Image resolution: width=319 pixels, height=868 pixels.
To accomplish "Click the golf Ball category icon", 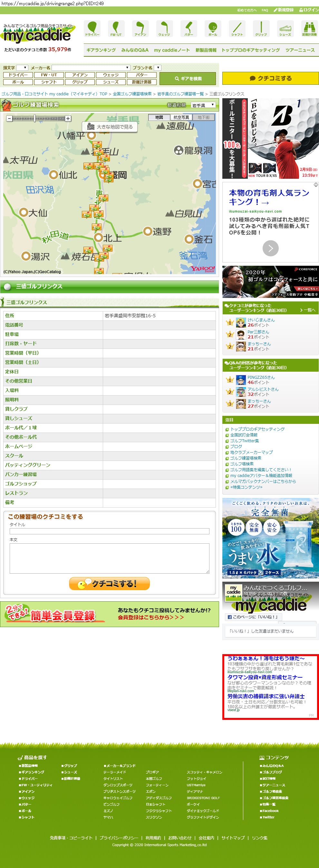I will pos(213,28).
